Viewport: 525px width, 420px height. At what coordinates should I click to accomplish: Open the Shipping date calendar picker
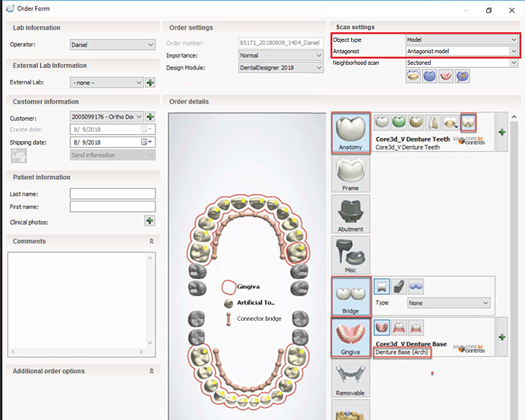149,142
